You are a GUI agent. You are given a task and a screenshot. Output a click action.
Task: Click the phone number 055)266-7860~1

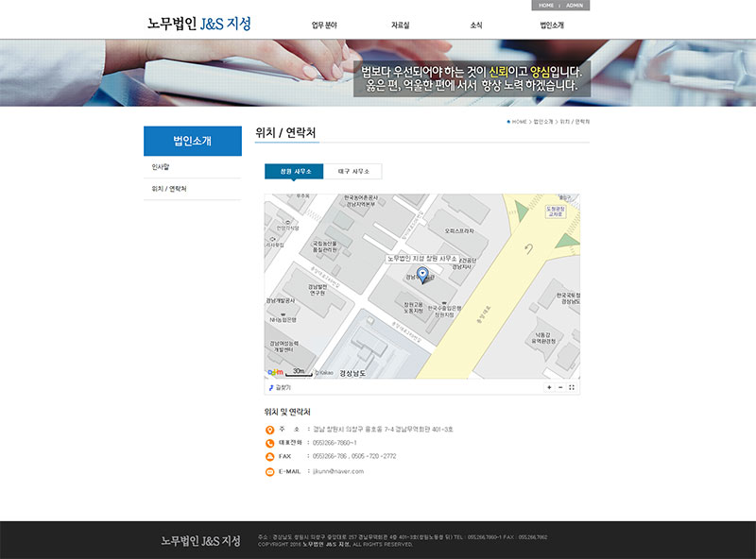(335, 443)
